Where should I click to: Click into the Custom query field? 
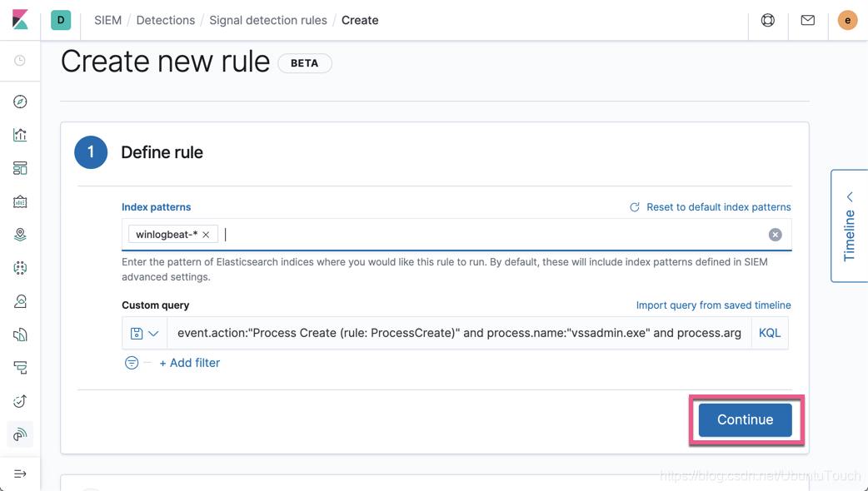[459, 333]
